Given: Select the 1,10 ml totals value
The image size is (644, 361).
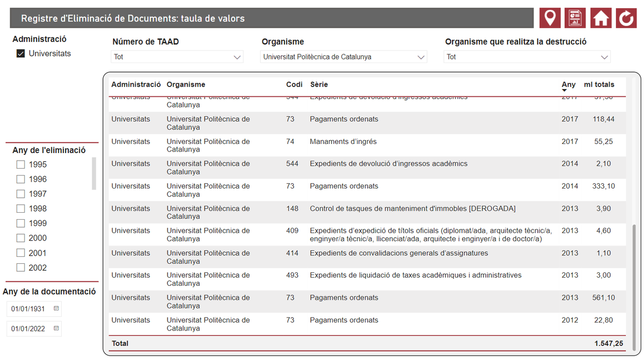Looking at the screenshot, I should coord(603,253).
